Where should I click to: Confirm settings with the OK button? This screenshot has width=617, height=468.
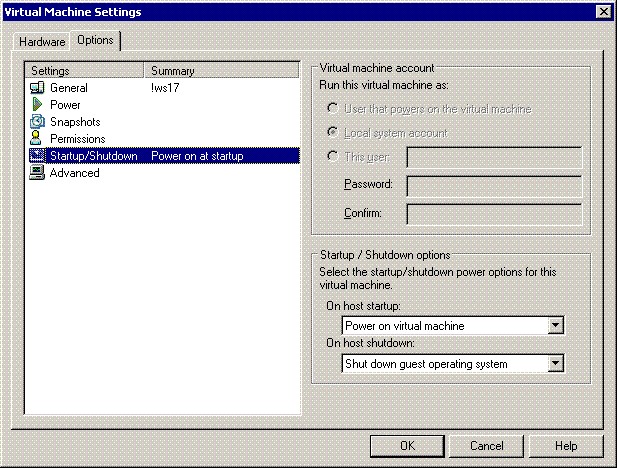click(407, 446)
